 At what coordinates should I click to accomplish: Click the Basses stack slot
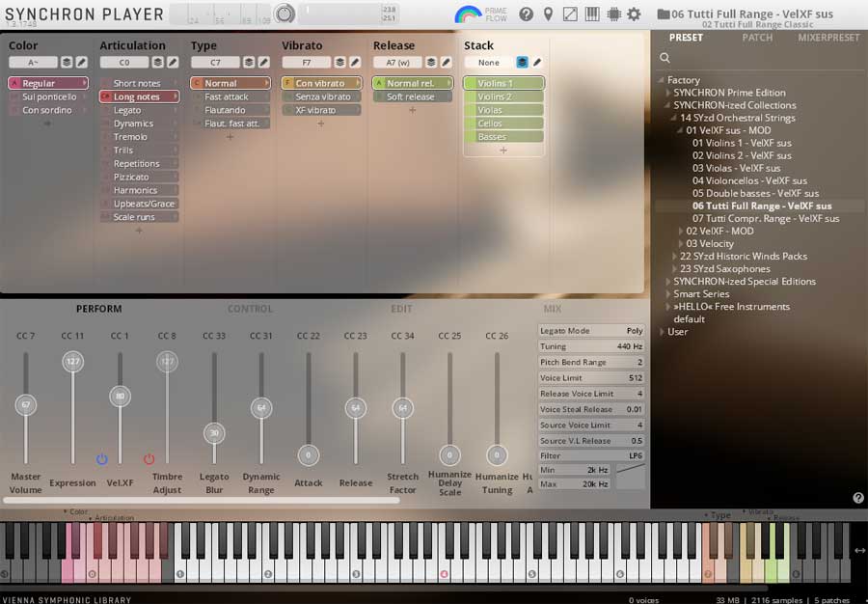(x=503, y=137)
